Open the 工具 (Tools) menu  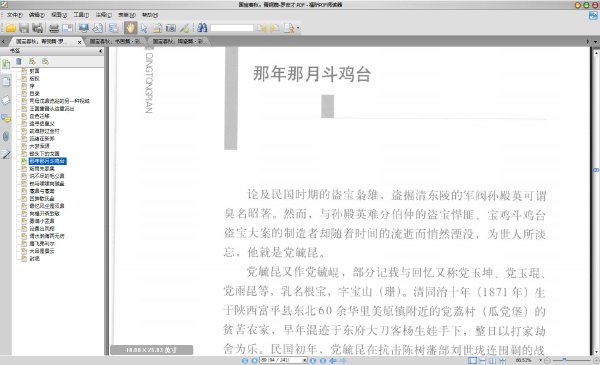[x=81, y=15]
